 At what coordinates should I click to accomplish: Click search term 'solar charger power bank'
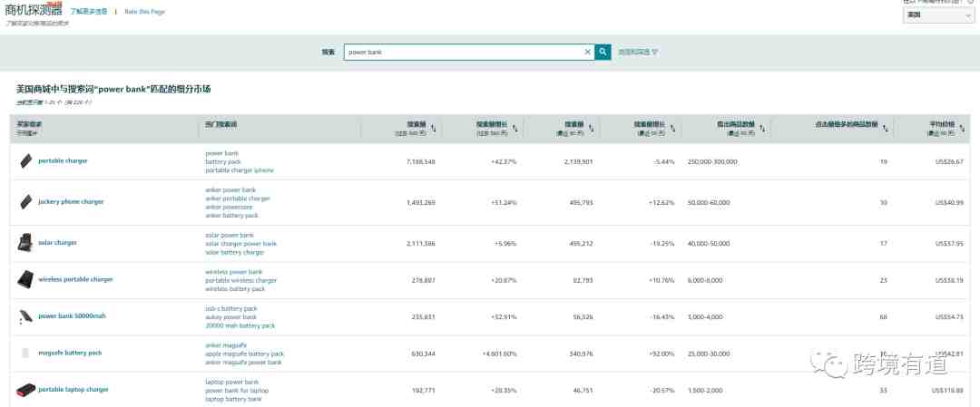tap(240, 244)
